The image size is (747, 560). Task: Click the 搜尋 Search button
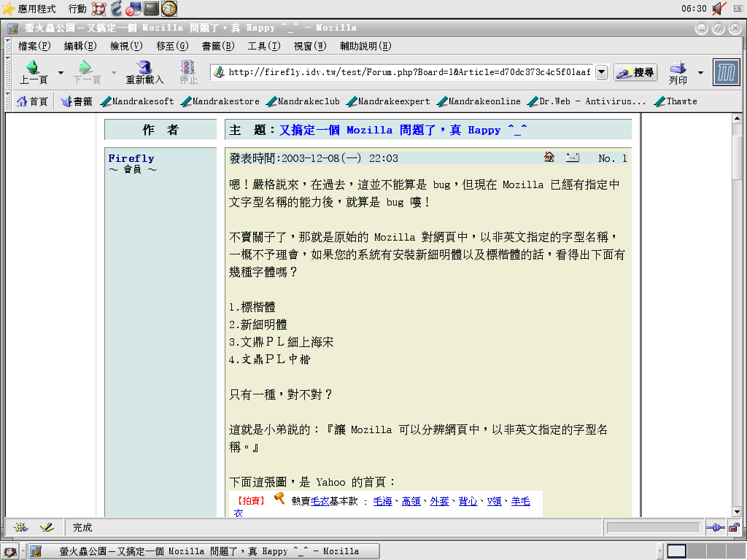[x=635, y=72]
